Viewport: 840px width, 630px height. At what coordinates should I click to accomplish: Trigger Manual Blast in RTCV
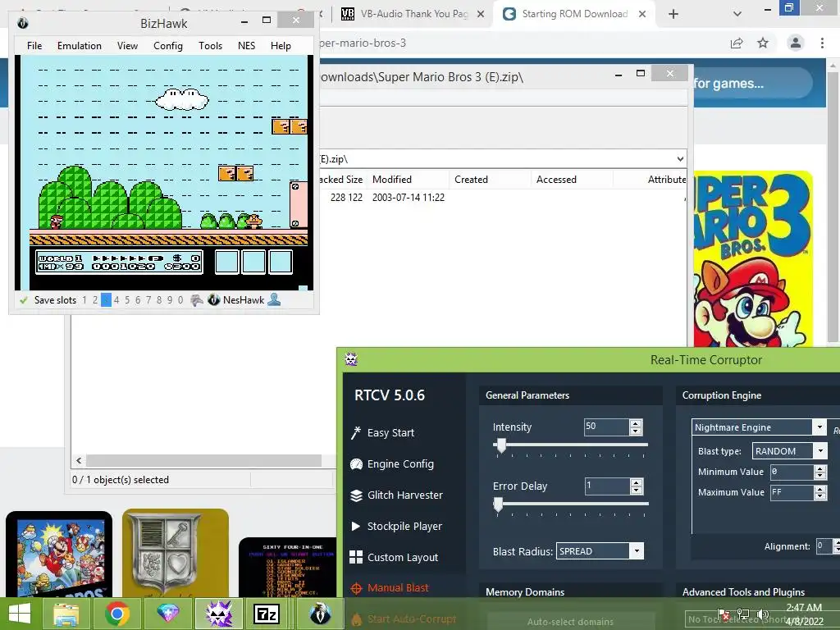coord(390,588)
